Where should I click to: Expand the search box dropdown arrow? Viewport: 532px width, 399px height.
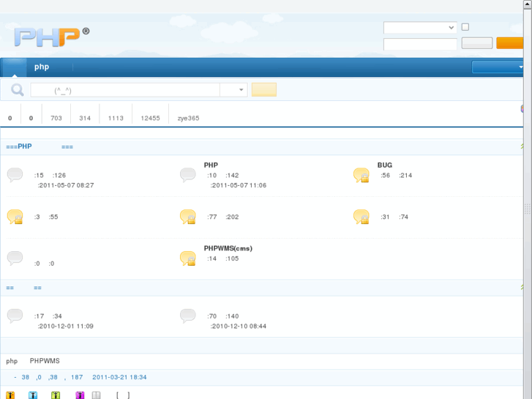click(242, 90)
